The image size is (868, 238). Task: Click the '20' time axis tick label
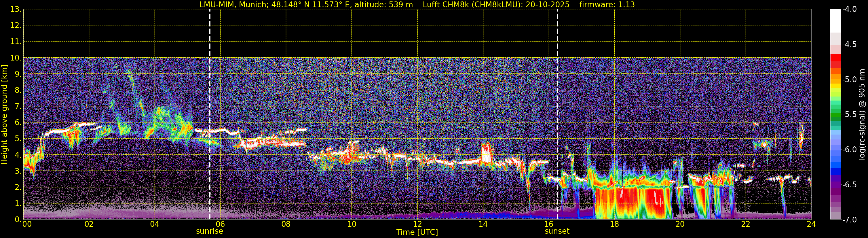[x=680, y=224]
